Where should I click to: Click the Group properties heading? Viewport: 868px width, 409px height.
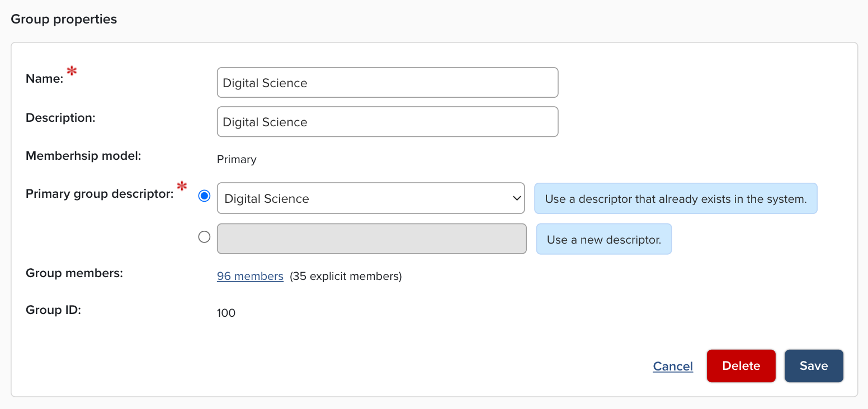point(64,19)
